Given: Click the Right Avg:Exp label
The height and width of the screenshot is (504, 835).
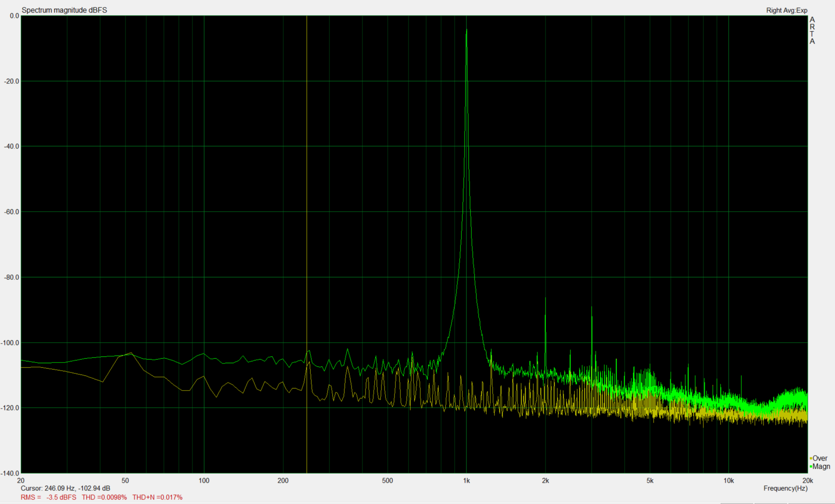Looking at the screenshot, I should 786,10.
